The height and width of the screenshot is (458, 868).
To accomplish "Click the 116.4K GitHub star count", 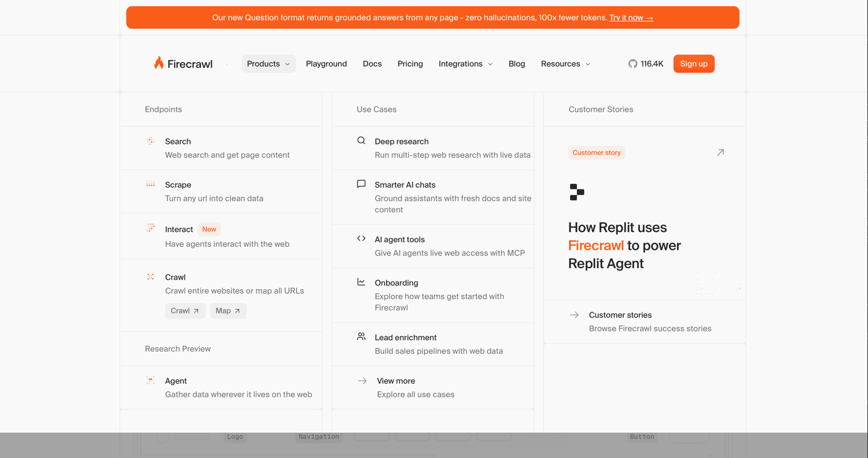I will click(x=652, y=64).
